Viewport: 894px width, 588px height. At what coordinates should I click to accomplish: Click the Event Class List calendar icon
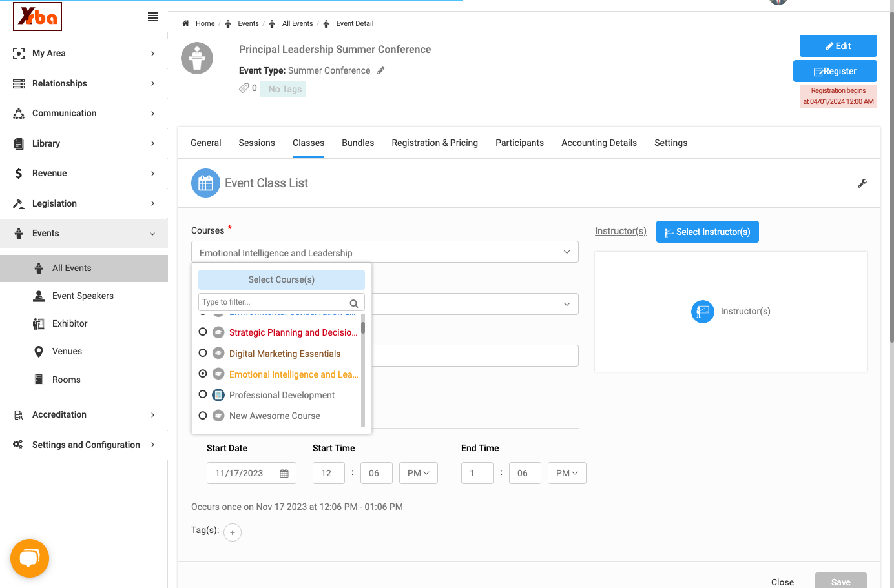[205, 183]
